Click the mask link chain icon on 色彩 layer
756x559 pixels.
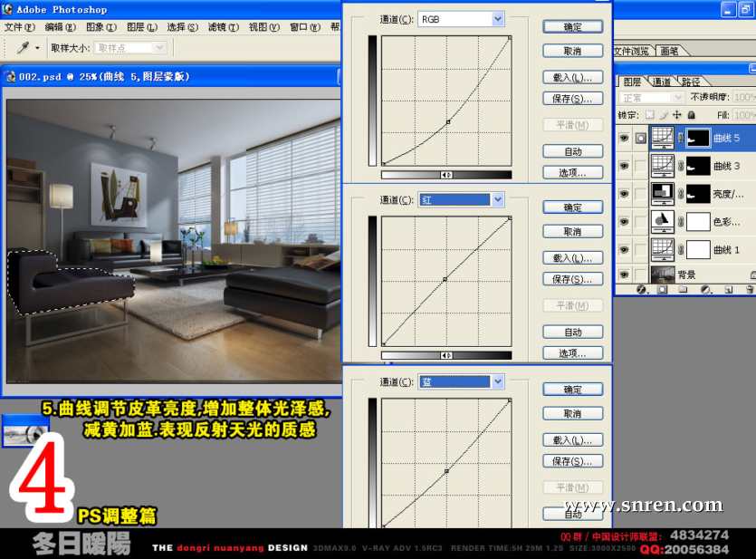680,222
